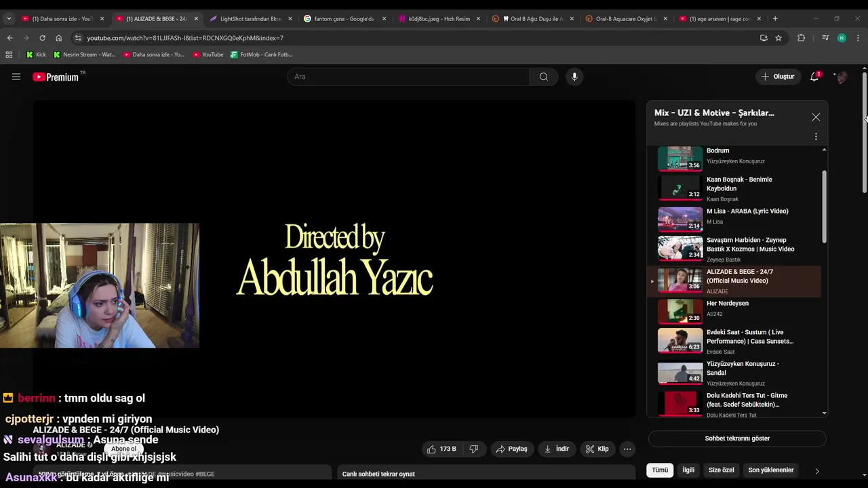Open the Chrome three-dot menu
Image resolution: width=868 pixels, height=488 pixels.
(858, 38)
